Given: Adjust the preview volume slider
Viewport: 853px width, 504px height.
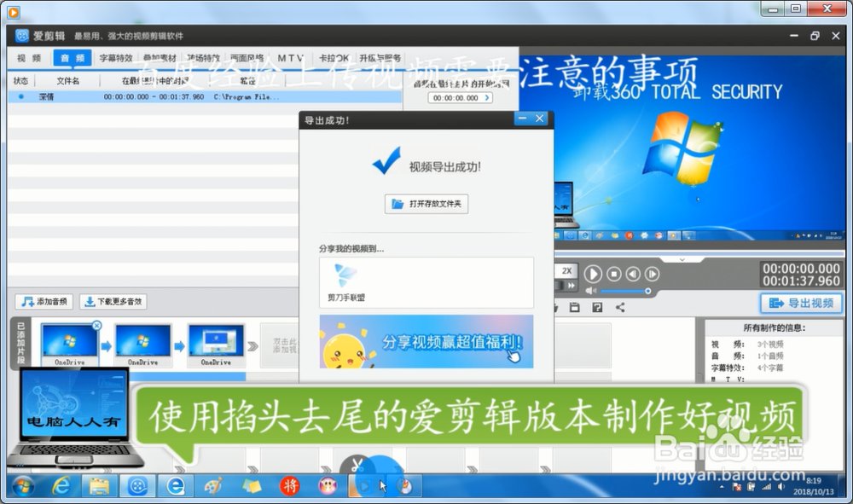Looking at the screenshot, I should [625, 291].
